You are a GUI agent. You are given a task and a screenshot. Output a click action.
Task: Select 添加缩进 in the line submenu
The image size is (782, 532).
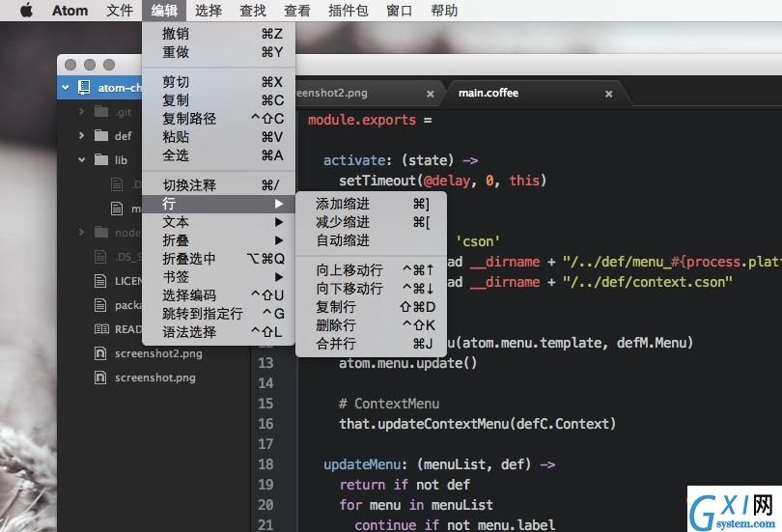click(371, 204)
